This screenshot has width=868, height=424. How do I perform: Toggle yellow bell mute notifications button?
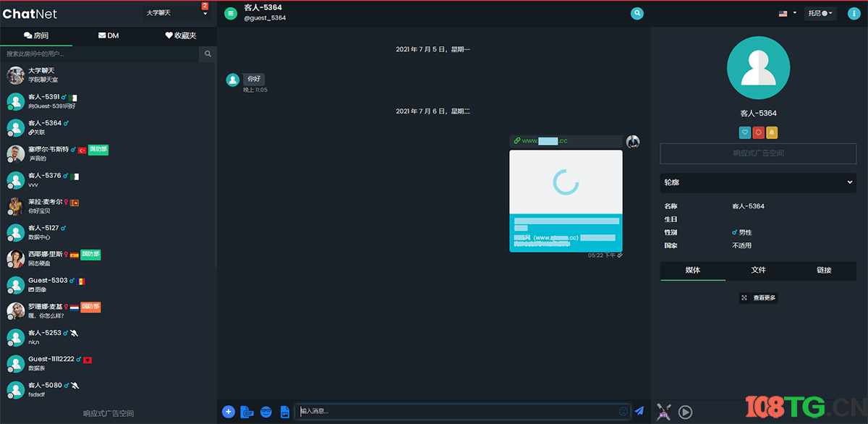click(x=772, y=132)
